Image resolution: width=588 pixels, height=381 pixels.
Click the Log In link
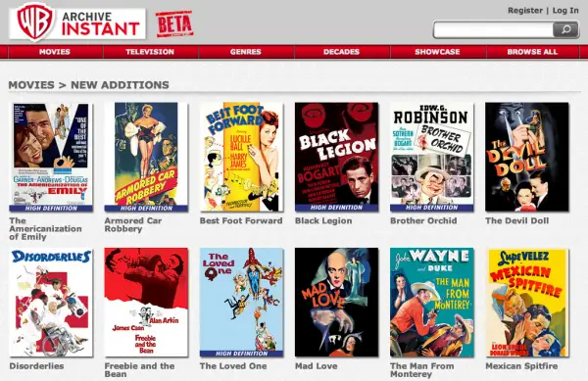(565, 11)
